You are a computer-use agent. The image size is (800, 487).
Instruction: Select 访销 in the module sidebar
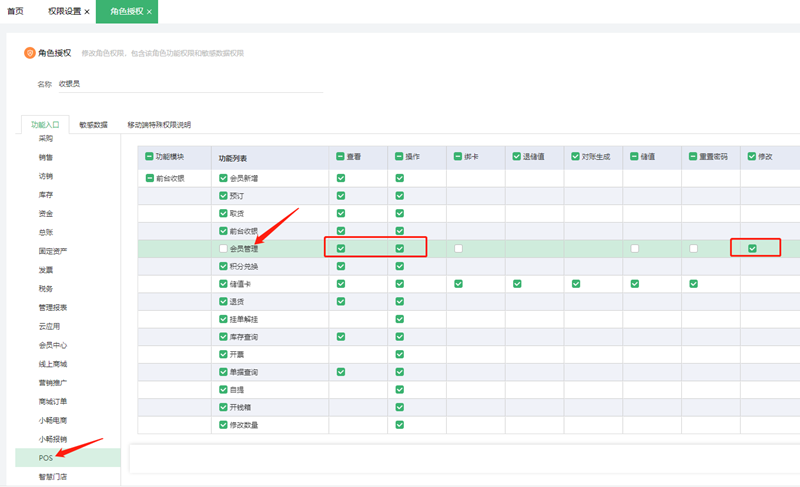coord(46,176)
